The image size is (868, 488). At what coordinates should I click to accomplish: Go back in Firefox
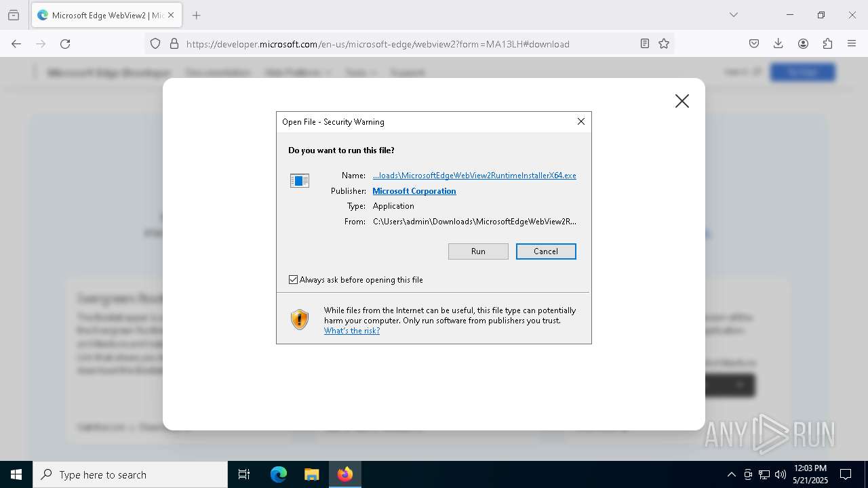coord(16,43)
